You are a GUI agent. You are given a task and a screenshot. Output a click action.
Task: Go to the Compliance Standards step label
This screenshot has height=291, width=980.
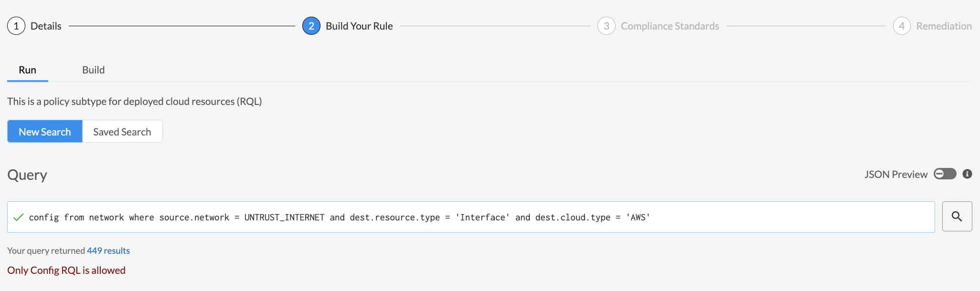click(670, 26)
